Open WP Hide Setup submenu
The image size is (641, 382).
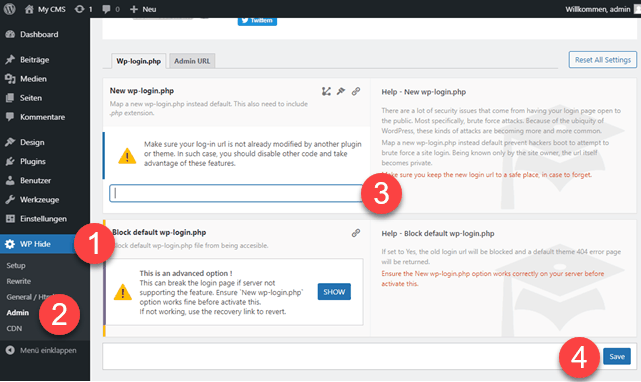pyautogui.click(x=16, y=265)
